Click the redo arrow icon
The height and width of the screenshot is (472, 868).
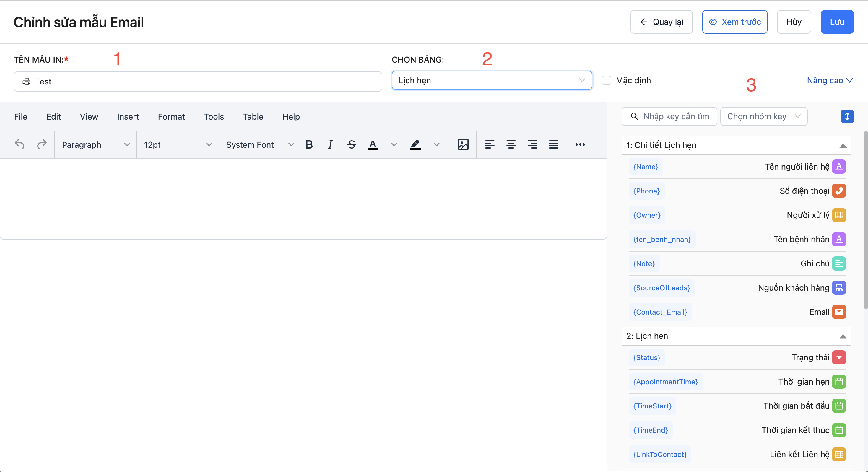click(42, 144)
